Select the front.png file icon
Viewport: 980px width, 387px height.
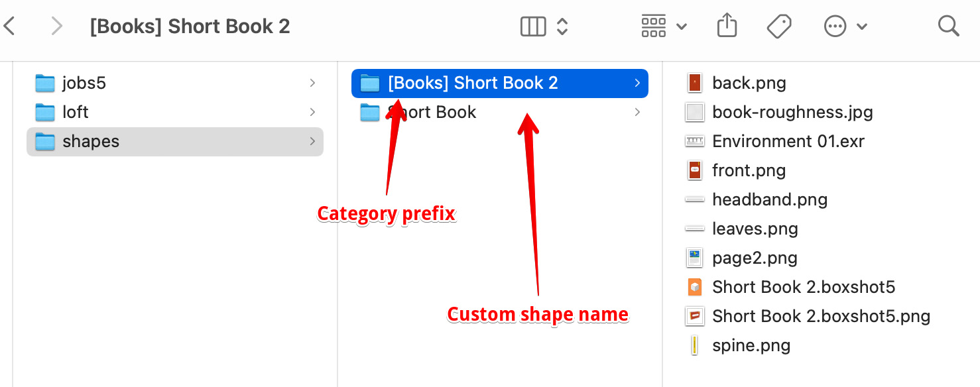point(695,170)
